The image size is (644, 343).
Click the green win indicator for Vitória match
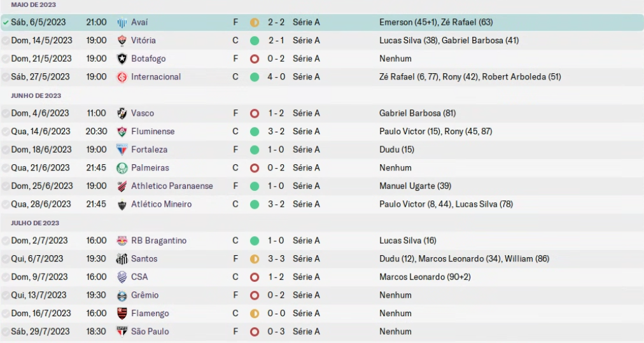tap(255, 41)
